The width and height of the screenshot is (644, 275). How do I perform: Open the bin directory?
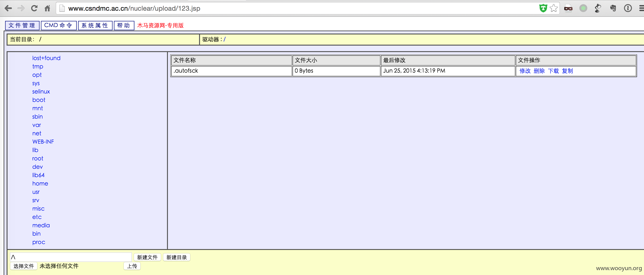tap(37, 234)
